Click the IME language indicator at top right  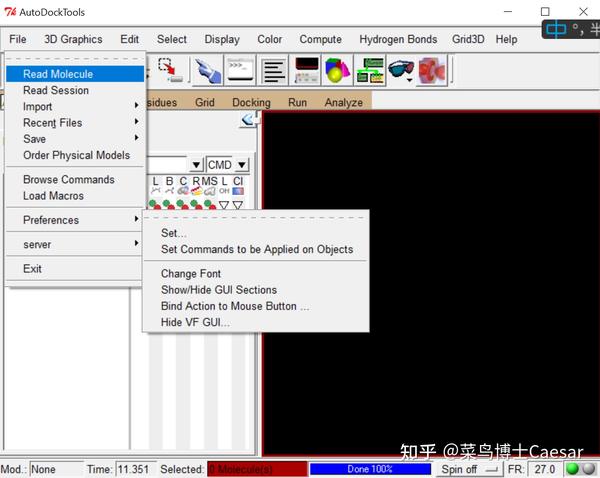[556, 29]
